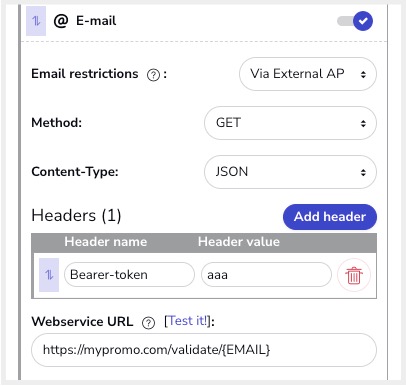Open the Method dropdown showing GET
Screen dimensions: 406x386
(x=290, y=123)
